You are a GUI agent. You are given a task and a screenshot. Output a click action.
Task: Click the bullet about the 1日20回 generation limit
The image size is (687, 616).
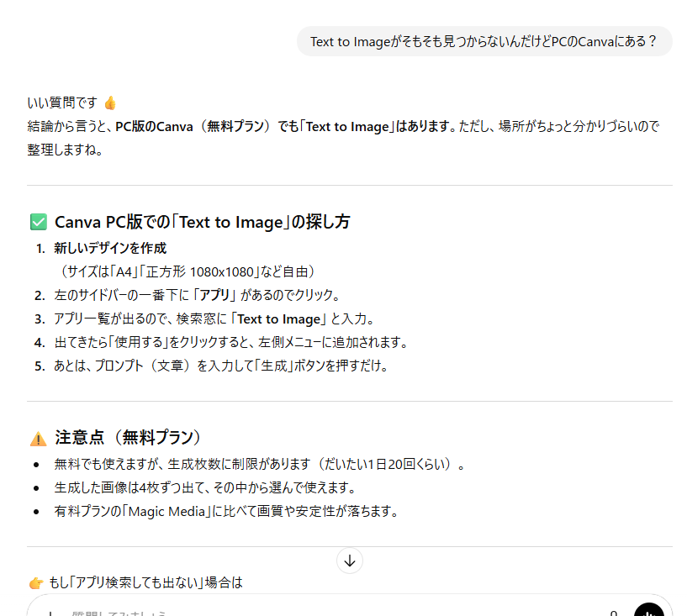click(x=259, y=464)
